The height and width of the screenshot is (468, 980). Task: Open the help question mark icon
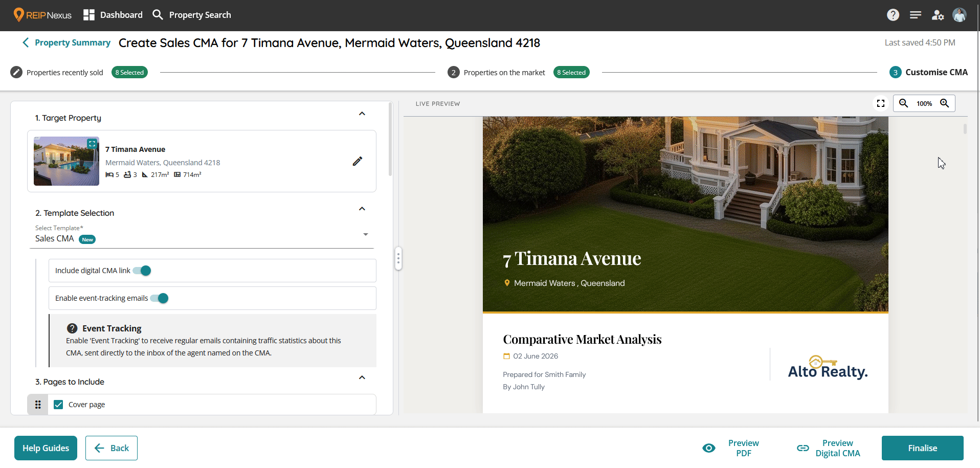coord(893,15)
